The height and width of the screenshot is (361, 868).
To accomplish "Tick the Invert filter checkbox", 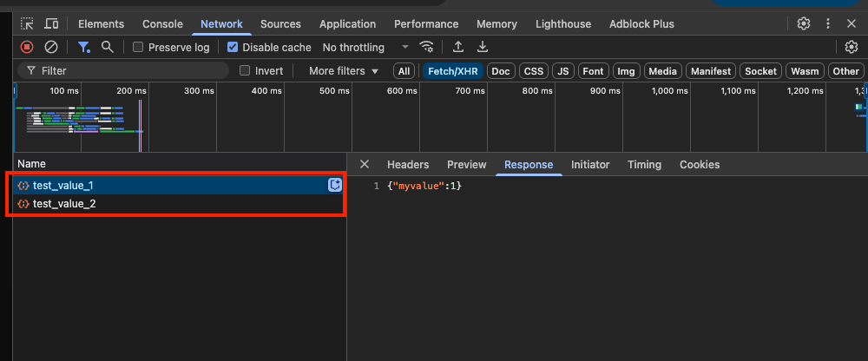I will coord(245,70).
